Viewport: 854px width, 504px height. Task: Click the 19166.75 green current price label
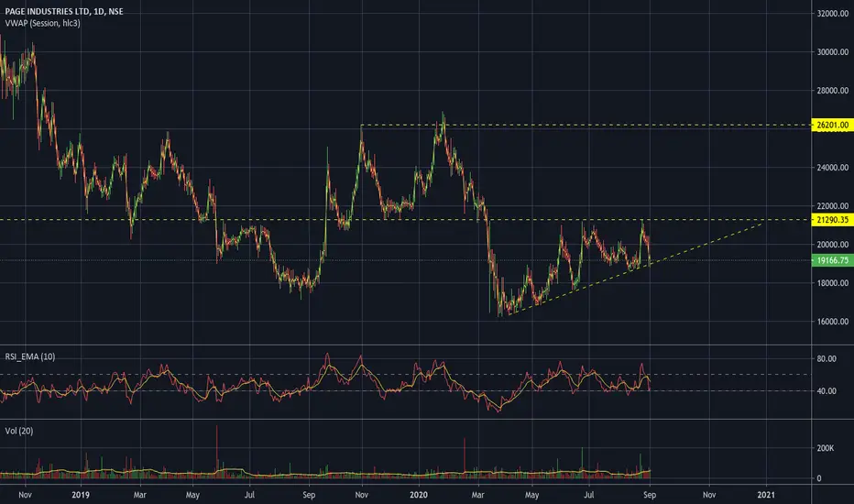coord(832,260)
